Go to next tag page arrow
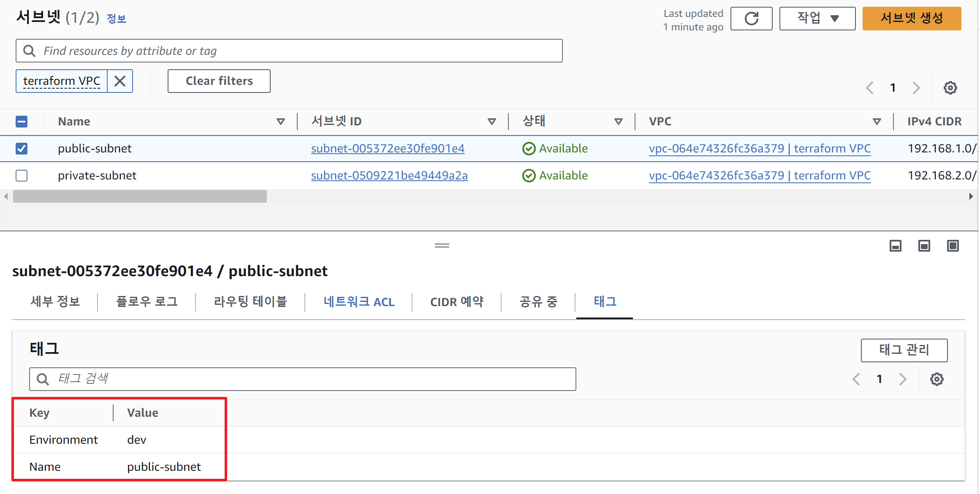The height and width of the screenshot is (494, 980). click(x=903, y=379)
